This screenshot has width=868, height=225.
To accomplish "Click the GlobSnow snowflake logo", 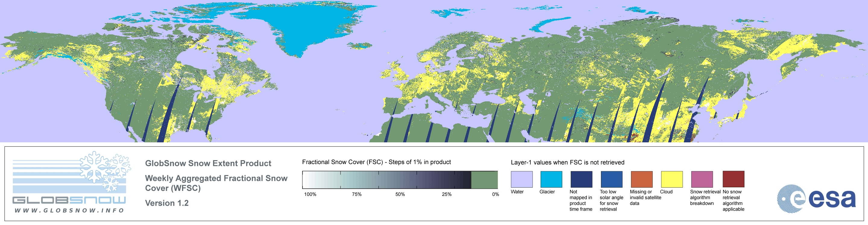I will 105,172.
